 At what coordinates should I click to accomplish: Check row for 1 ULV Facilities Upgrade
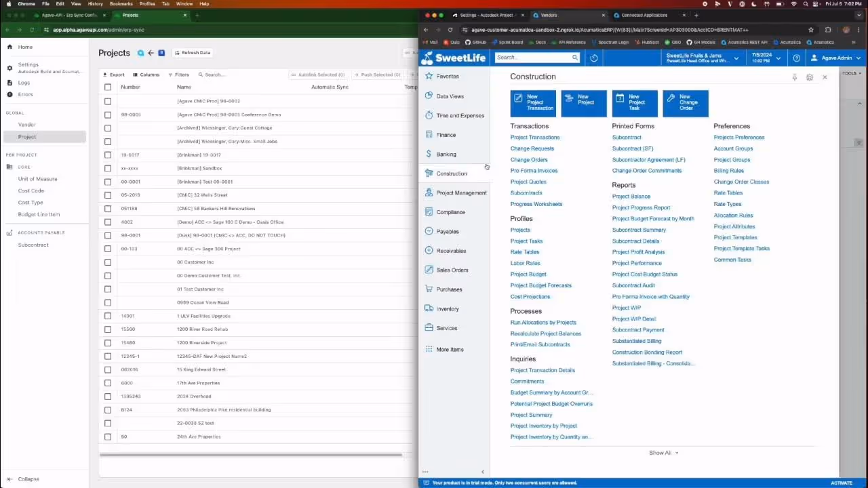[x=108, y=316]
